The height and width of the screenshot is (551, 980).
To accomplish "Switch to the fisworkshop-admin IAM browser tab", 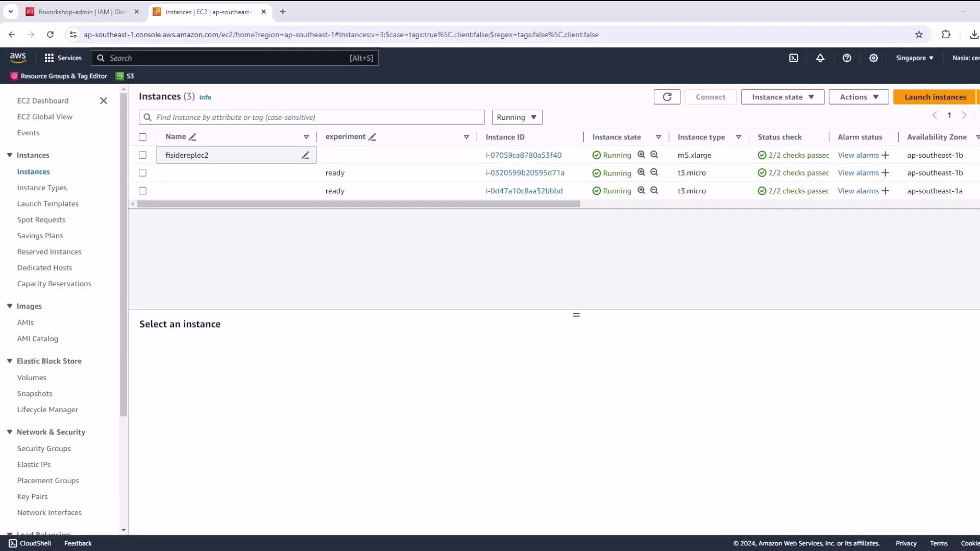I will click(x=82, y=12).
